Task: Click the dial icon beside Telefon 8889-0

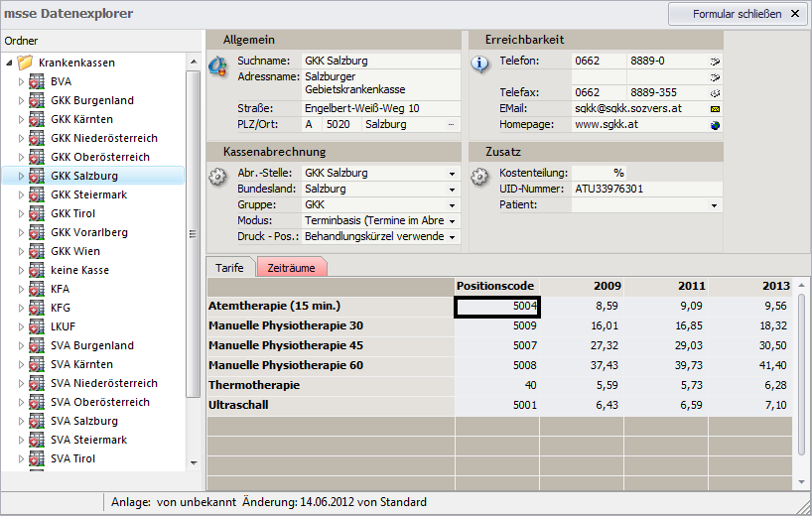Action: (715, 62)
